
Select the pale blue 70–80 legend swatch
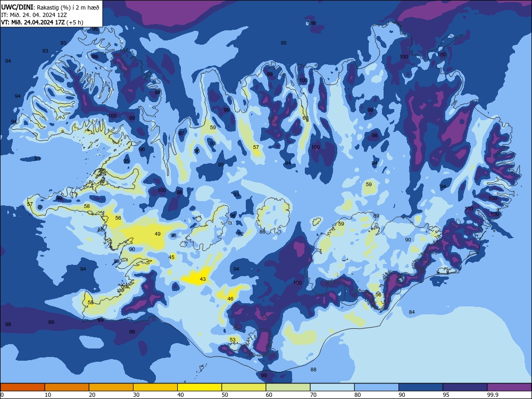point(332,387)
